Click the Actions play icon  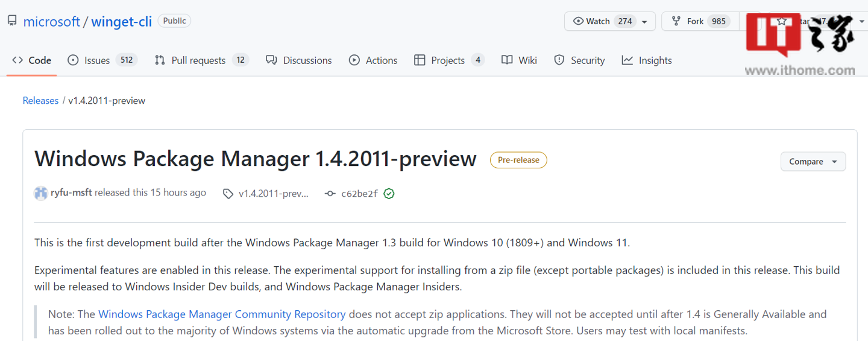point(354,60)
